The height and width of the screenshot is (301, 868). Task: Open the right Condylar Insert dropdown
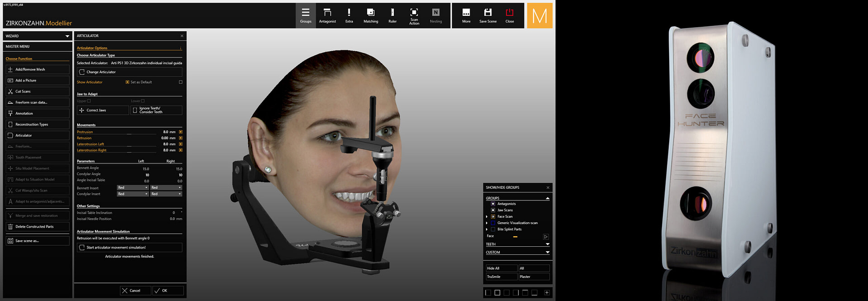(166, 194)
